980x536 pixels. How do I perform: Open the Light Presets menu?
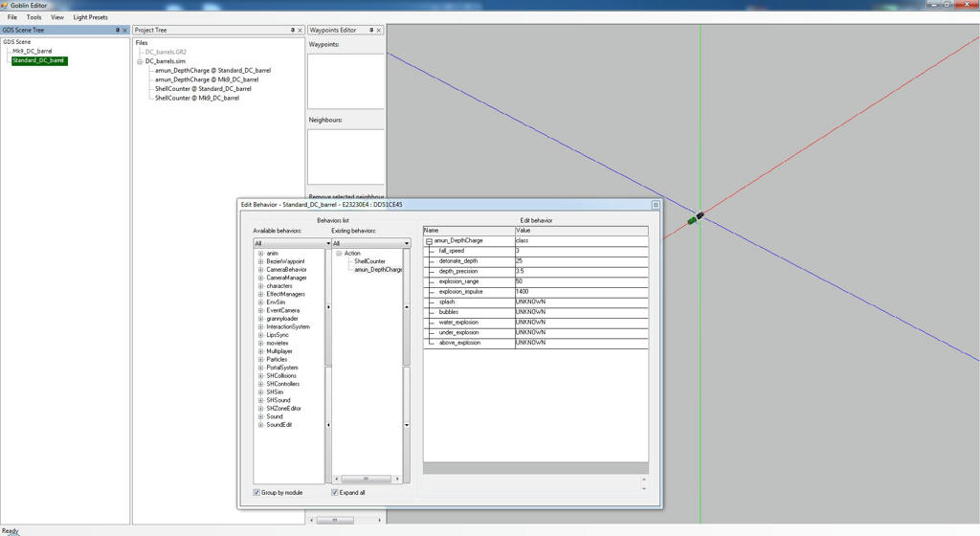90,17
